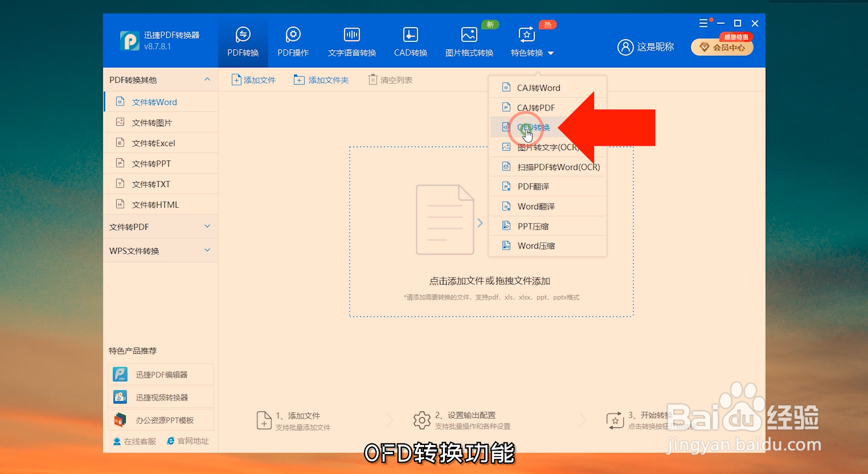Open 在线客服 support link
Viewport: 868px width, 474px height.
[134, 441]
